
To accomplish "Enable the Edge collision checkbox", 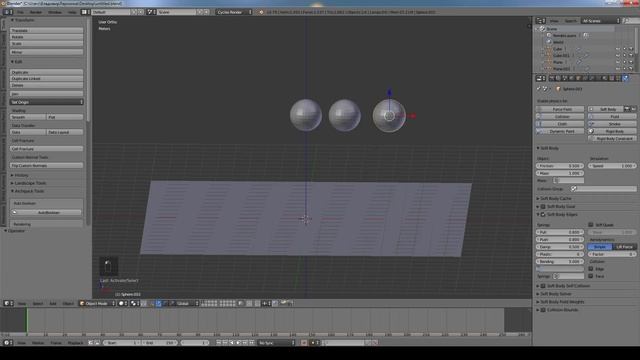I will click(591, 269).
